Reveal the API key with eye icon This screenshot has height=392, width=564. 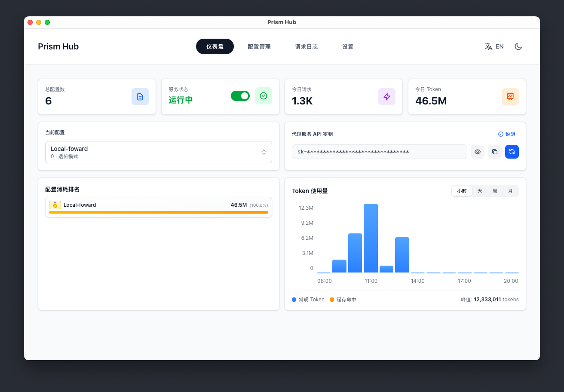tap(477, 152)
